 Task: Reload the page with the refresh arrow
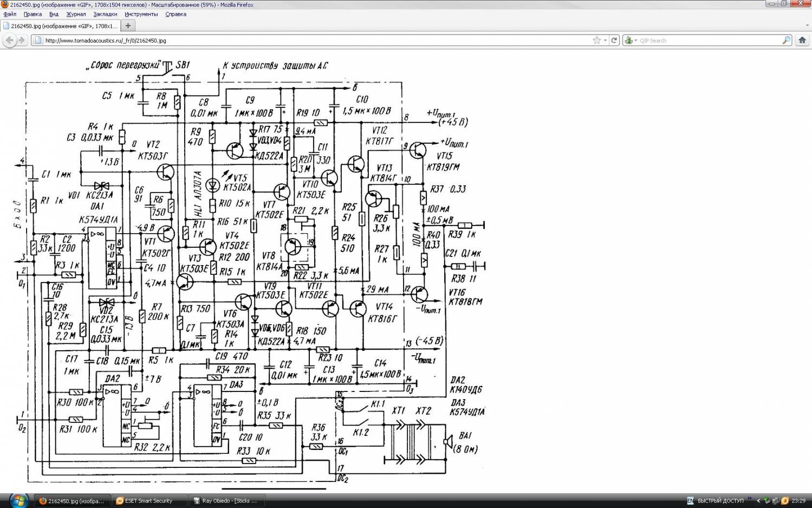click(x=614, y=40)
